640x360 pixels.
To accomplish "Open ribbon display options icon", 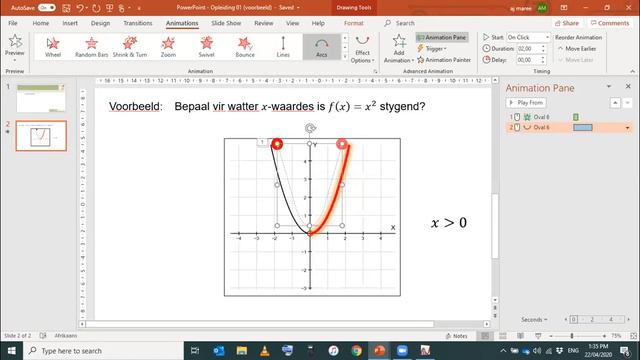I will click(564, 8).
